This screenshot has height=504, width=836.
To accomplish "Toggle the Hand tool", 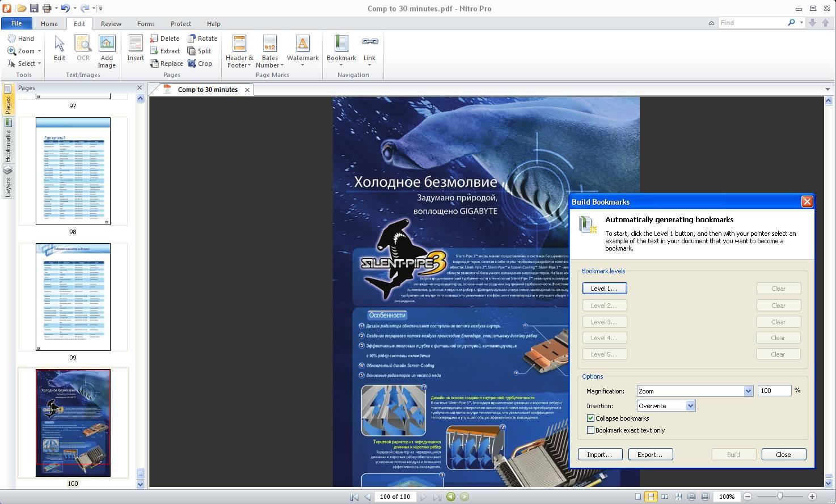I will [22, 38].
